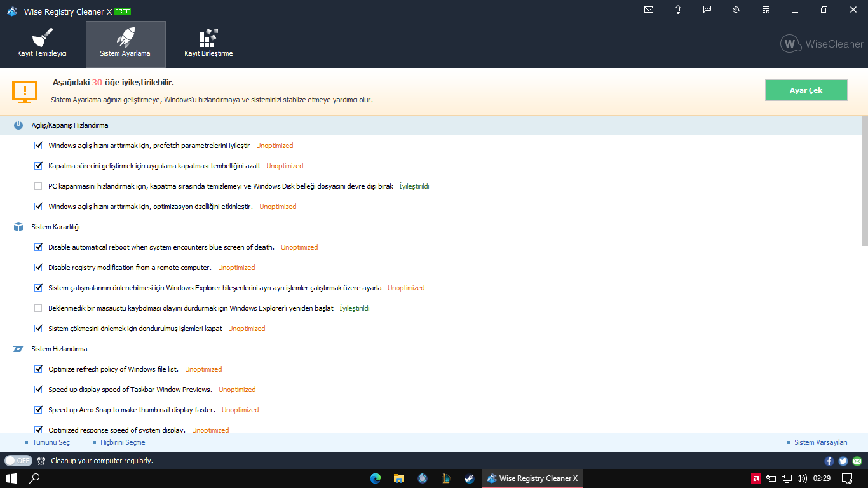Open Steam from the taskbar
Screen dimensions: 868x488
(470, 478)
